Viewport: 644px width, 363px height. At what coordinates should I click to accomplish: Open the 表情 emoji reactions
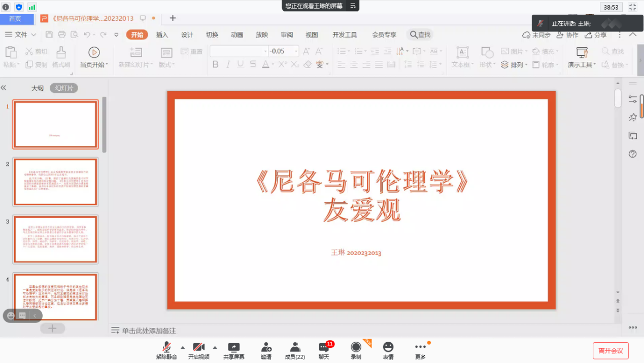pyautogui.click(x=388, y=347)
